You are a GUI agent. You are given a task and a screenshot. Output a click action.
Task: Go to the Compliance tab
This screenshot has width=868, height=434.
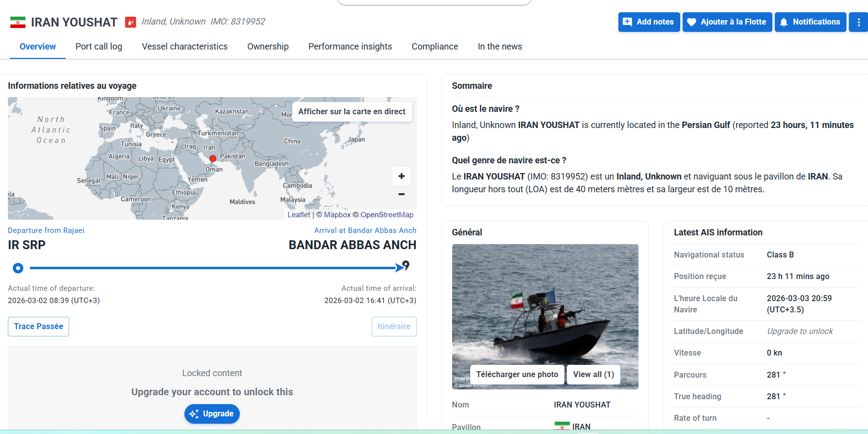click(x=435, y=47)
